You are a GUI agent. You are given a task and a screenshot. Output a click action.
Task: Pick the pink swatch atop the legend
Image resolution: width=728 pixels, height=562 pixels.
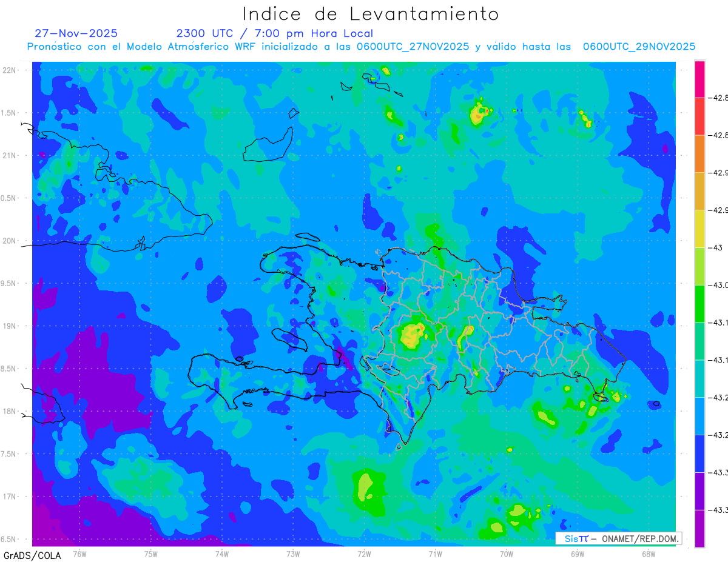pos(699,79)
